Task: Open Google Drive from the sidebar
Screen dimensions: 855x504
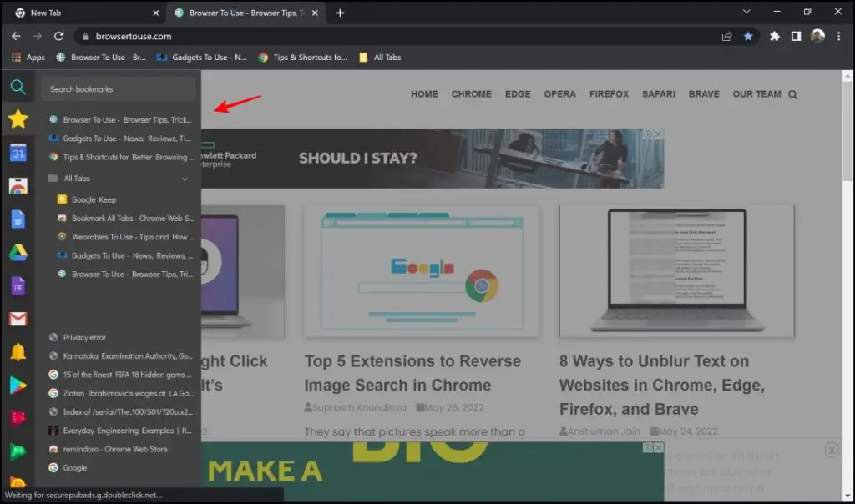Action: click(17, 252)
